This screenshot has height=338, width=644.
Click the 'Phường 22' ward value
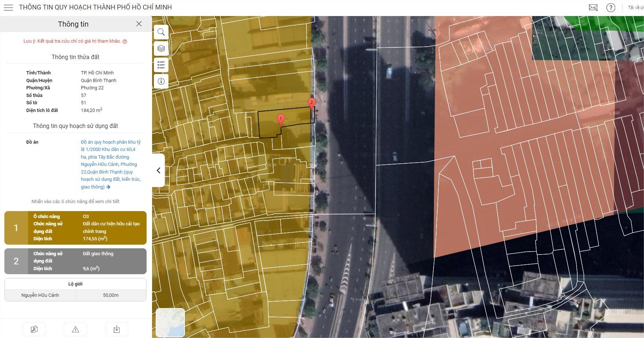(x=92, y=88)
